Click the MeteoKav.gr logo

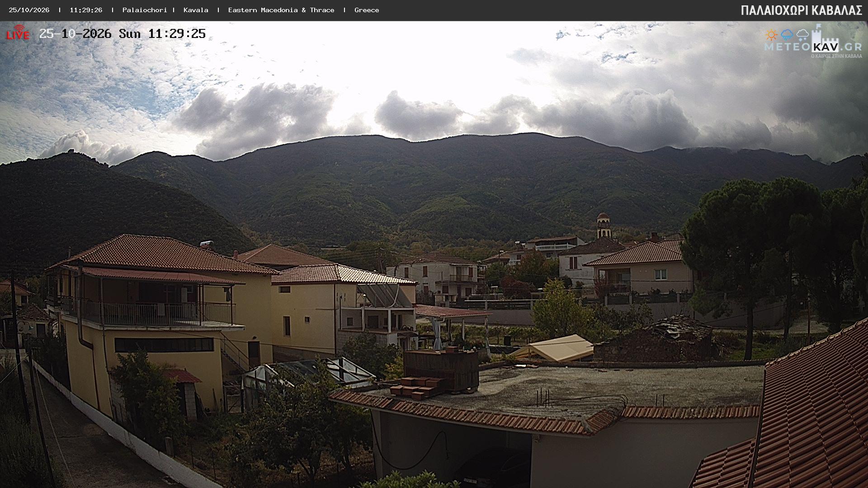(x=813, y=42)
